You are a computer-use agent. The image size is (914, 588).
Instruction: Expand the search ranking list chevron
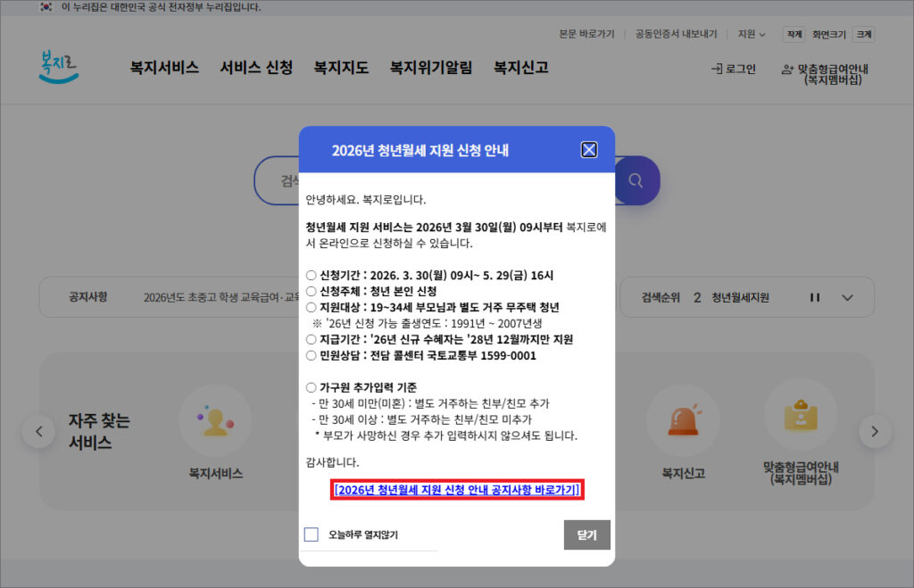click(x=848, y=298)
